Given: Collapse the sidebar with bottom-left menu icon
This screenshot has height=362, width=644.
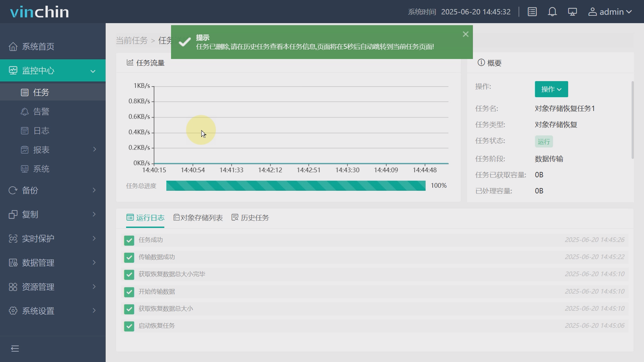Looking at the screenshot, I should coord(15,349).
